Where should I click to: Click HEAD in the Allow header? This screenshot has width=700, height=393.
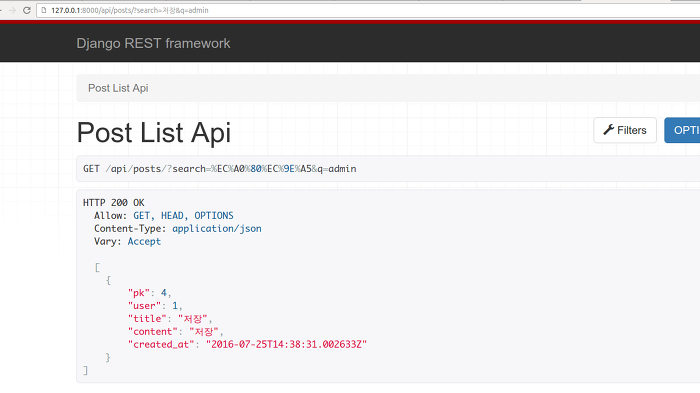tap(172, 216)
